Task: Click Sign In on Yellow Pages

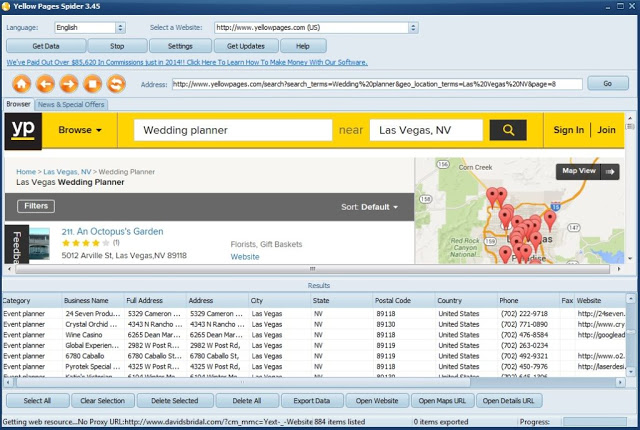Action: [x=569, y=130]
